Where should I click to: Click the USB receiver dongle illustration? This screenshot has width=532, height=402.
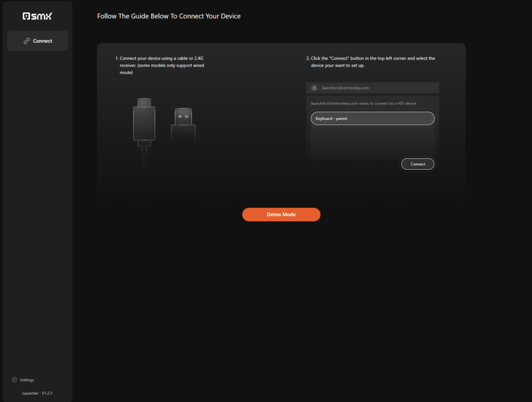click(x=183, y=125)
